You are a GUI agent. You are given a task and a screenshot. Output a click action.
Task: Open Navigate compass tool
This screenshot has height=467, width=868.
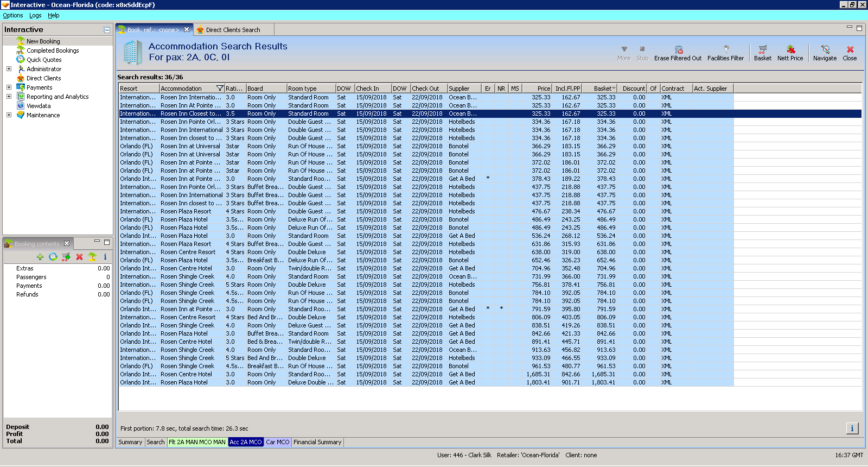(x=825, y=49)
